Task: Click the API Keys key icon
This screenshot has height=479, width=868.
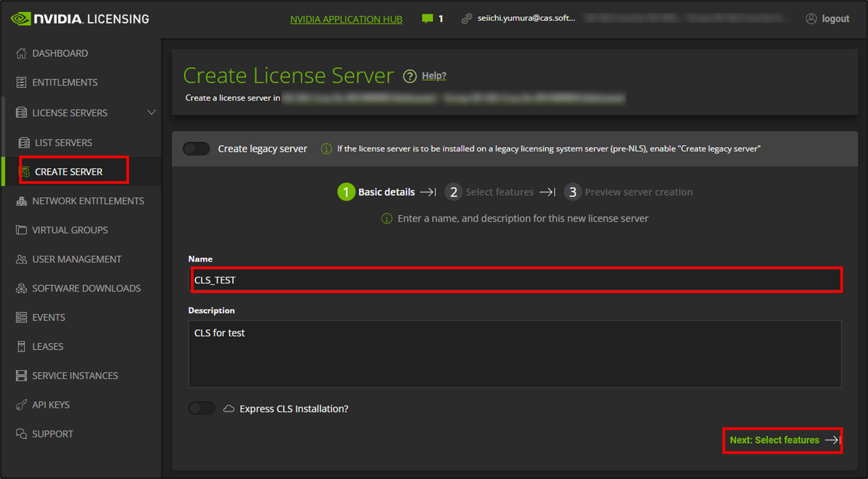Action: 21,404
